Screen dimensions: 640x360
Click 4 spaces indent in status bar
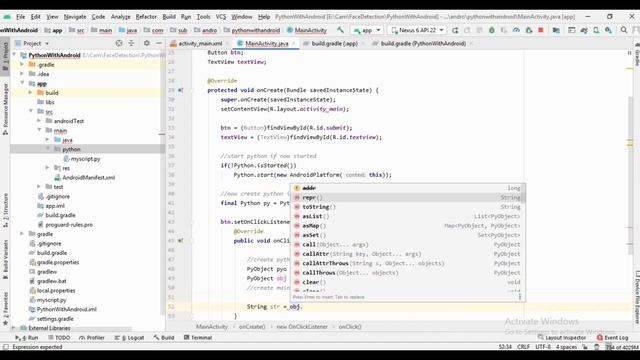566,347
